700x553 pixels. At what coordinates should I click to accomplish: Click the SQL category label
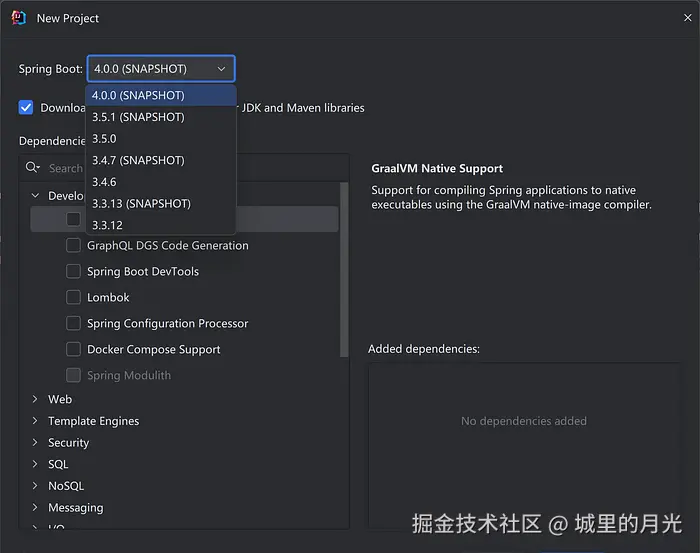pos(58,464)
